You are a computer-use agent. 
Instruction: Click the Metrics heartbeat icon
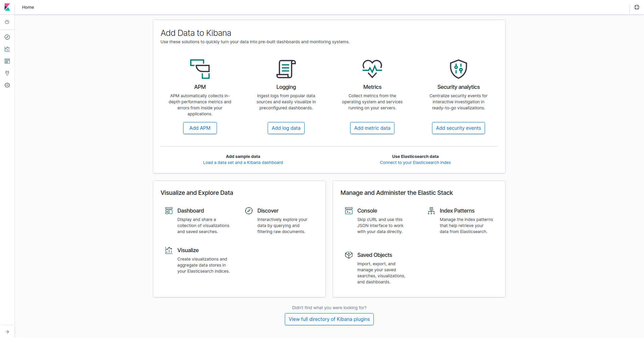pyautogui.click(x=372, y=69)
